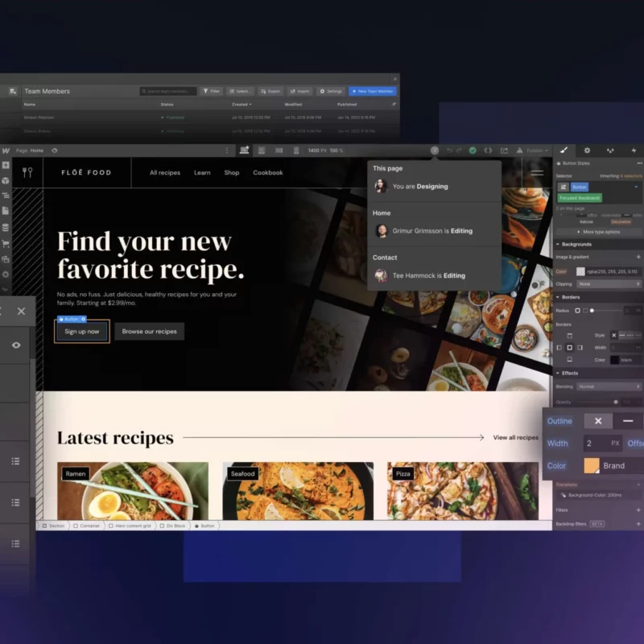The height and width of the screenshot is (644, 644).
Task: Select Hero content grid in the breadcrumb bar
Action: 130,526
